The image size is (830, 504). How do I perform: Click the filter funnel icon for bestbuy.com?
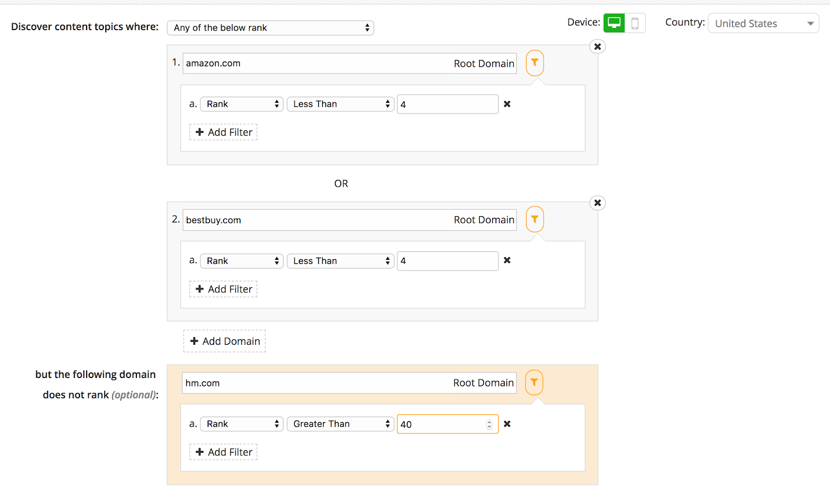coord(535,219)
